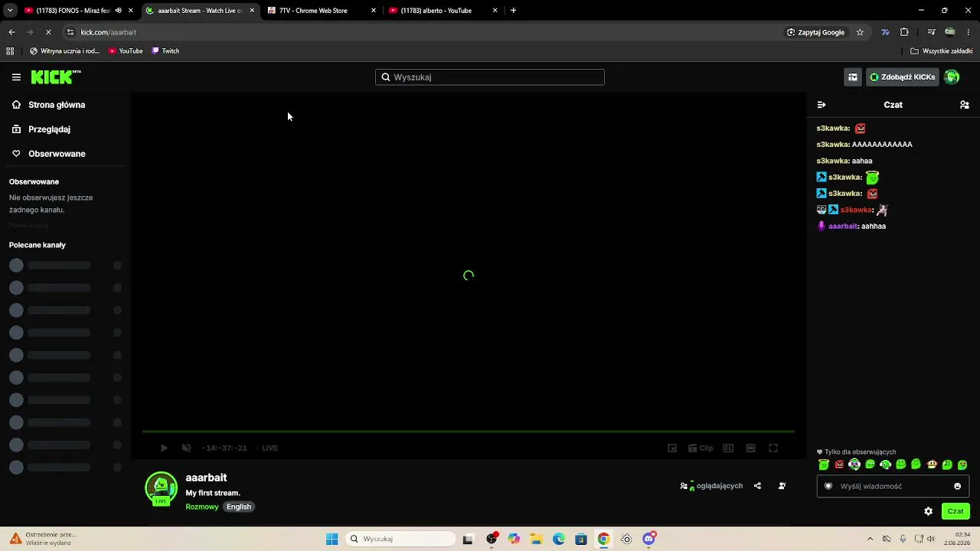Switch to the alberto YouTube tab

click(x=444, y=11)
